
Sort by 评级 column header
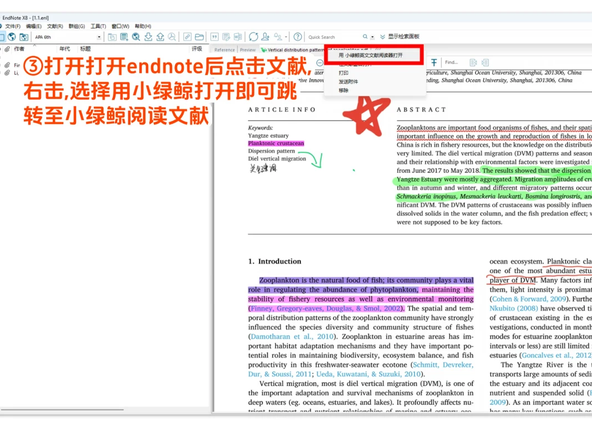(x=197, y=49)
